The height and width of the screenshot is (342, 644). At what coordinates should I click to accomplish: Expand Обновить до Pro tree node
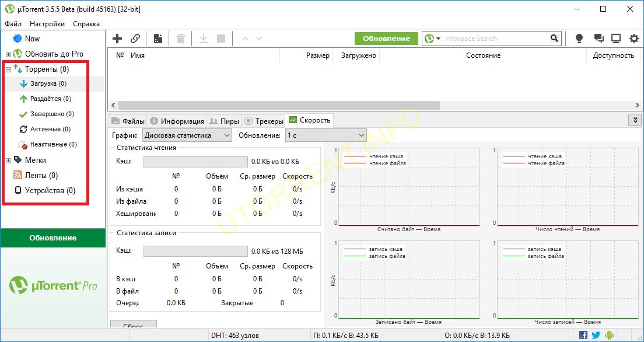(x=8, y=54)
